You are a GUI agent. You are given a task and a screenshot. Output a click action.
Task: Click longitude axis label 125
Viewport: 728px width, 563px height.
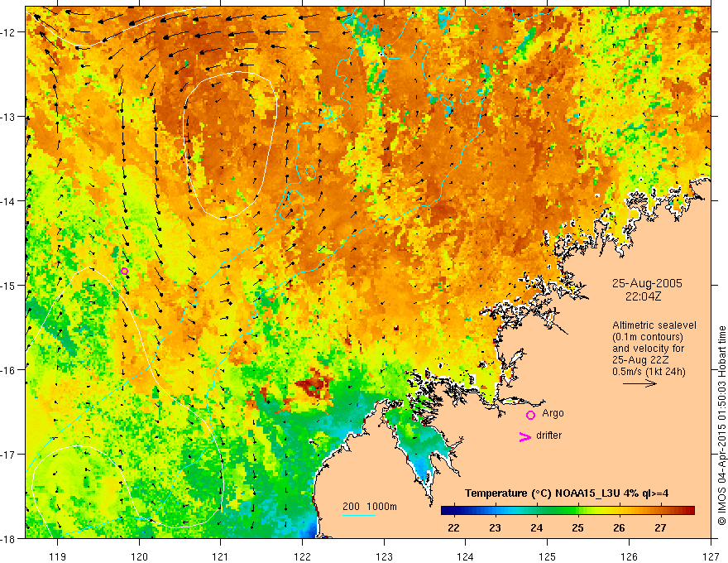[548, 556]
